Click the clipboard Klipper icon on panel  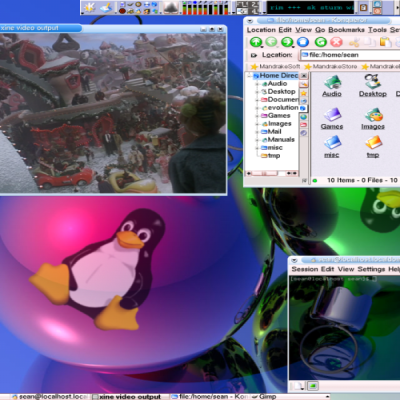pyautogui.click(x=363, y=7)
